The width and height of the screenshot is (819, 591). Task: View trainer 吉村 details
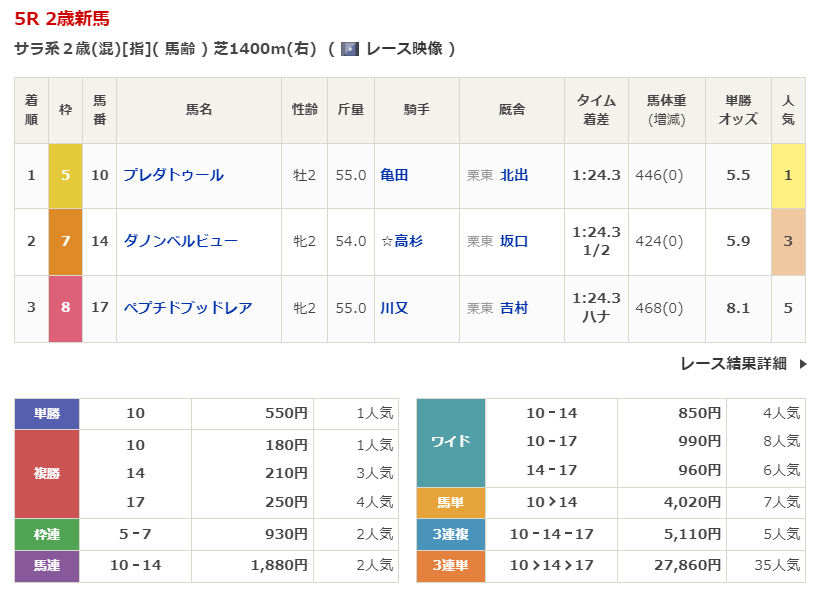[x=514, y=308]
